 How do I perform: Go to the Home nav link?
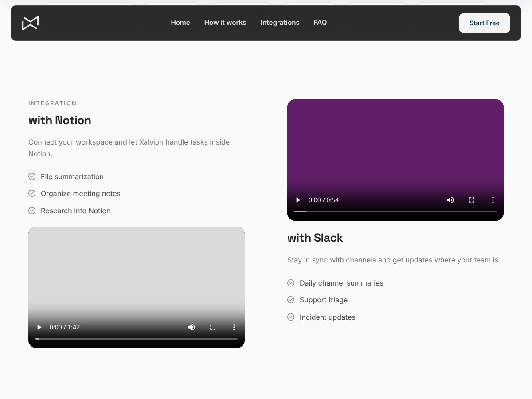coord(180,23)
